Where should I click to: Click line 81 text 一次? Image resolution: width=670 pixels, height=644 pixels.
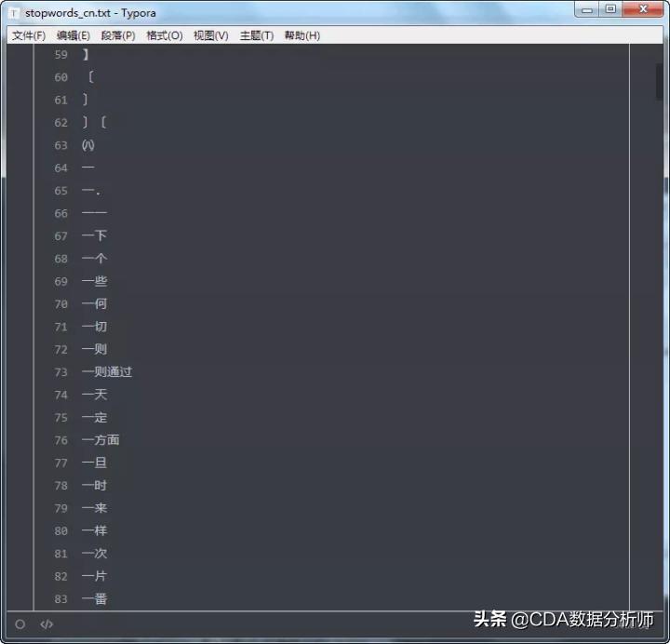click(x=94, y=554)
